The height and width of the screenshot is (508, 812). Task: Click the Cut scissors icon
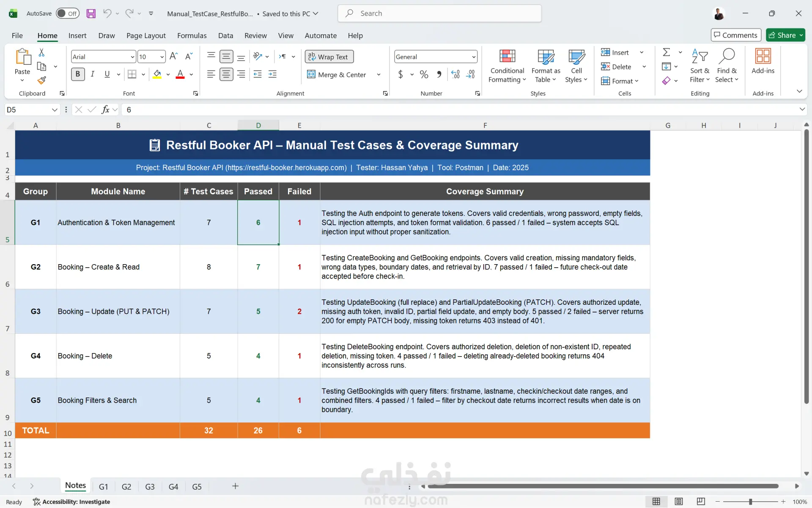41,52
